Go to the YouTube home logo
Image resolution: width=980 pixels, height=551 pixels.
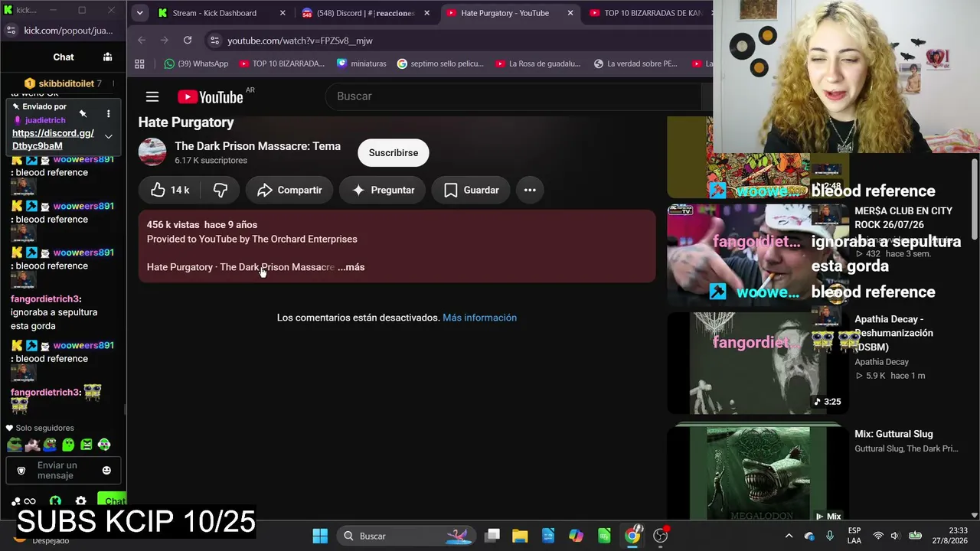pyautogui.click(x=211, y=96)
